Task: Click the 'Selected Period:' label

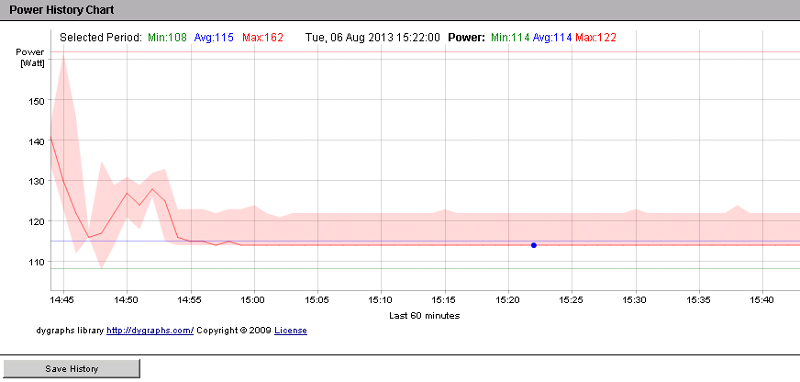Action: pyautogui.click(x=101, y=37)
